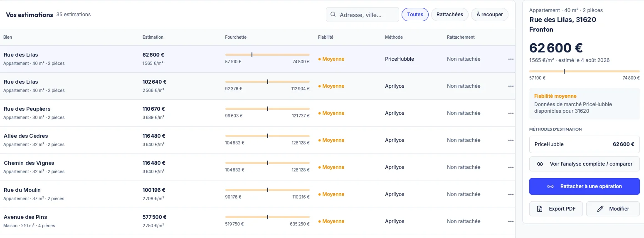Click the 577 500 € estimation value

click(155, 217)
